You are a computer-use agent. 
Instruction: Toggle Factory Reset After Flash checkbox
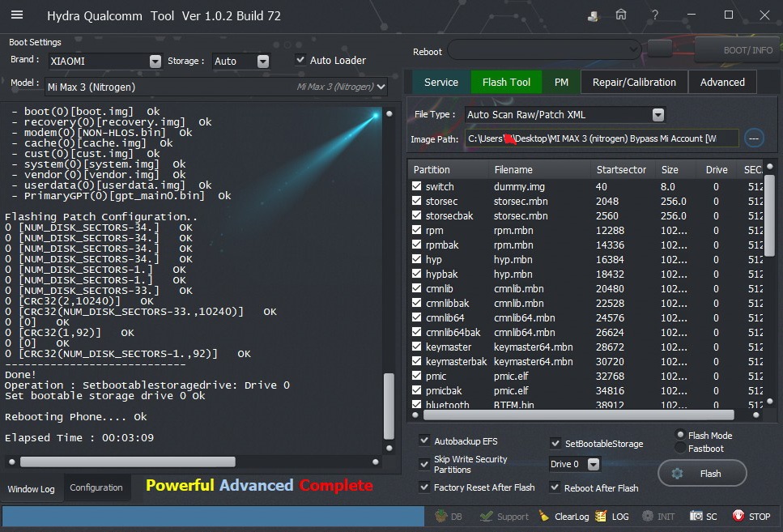424,487
